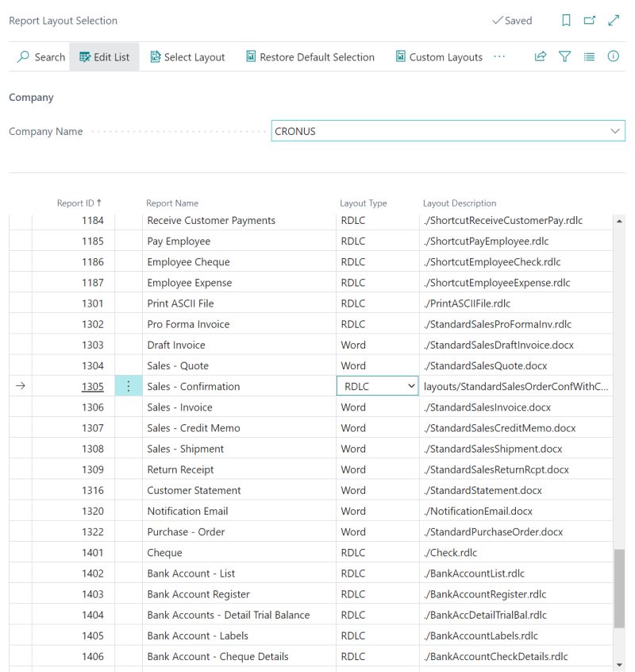This screenshot has width=635, height=672.
Task: Click inside the Company Name field
Action: (x=397, y=129)
